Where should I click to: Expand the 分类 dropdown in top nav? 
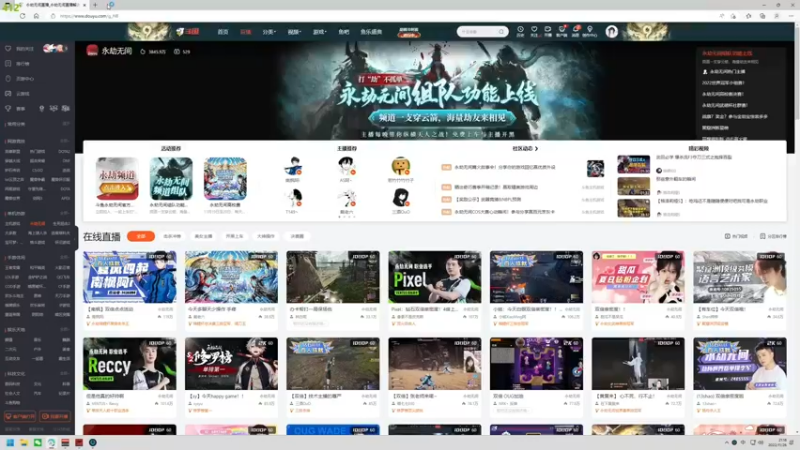(269, 32)
